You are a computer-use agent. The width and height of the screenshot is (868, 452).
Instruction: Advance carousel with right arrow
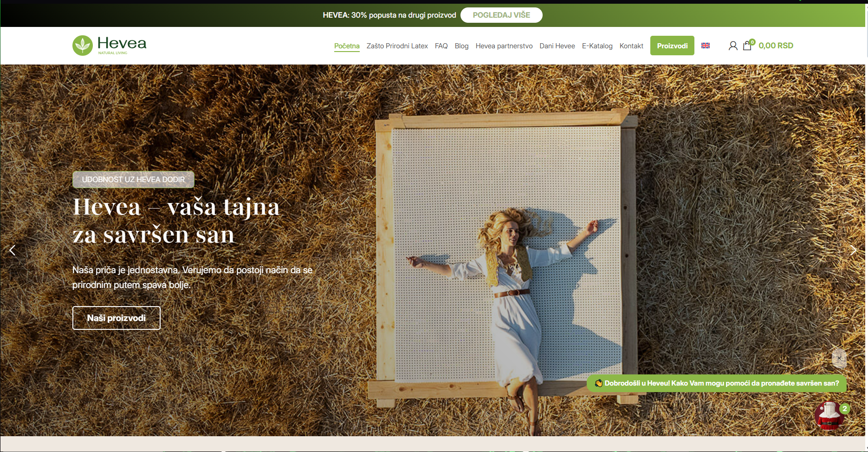click(854, 250)
